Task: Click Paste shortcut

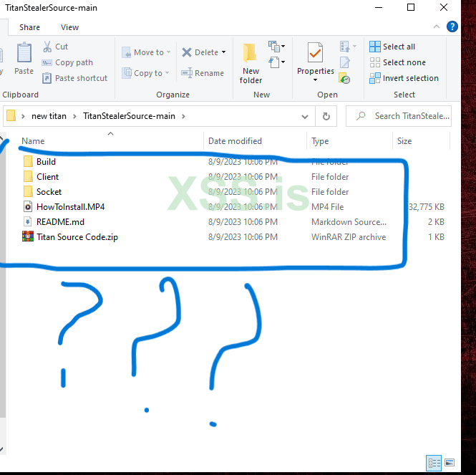Action: click(74, 78)
